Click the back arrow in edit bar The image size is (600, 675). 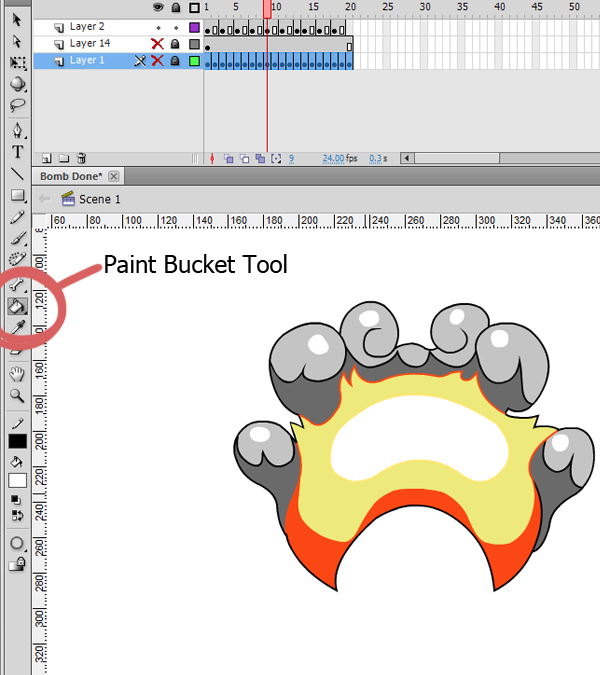point(44,199)
